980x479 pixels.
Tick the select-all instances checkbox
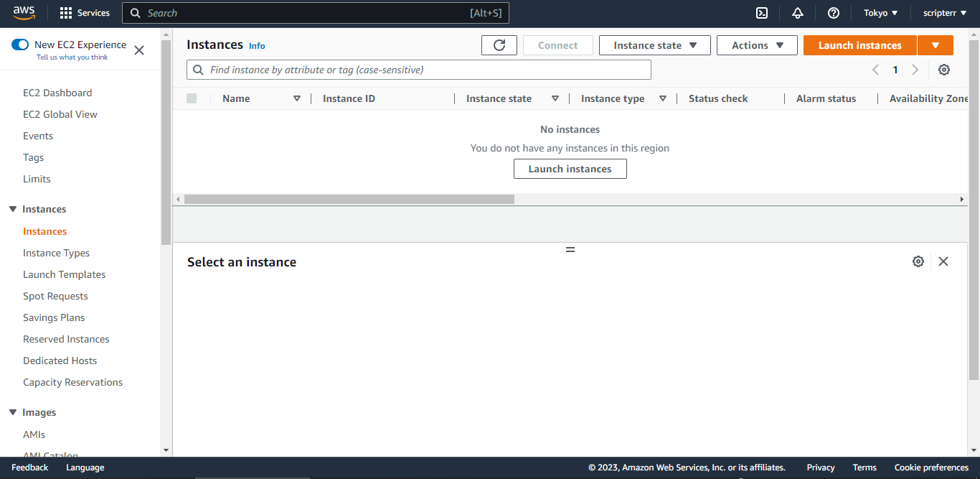pyautogui.click(x=192, y=98)
